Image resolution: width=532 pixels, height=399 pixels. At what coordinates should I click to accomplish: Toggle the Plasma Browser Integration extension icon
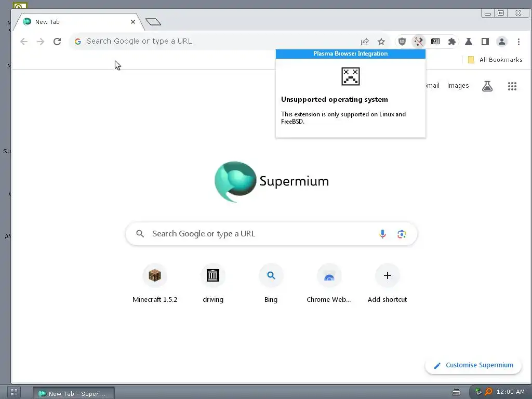(419, 42)
